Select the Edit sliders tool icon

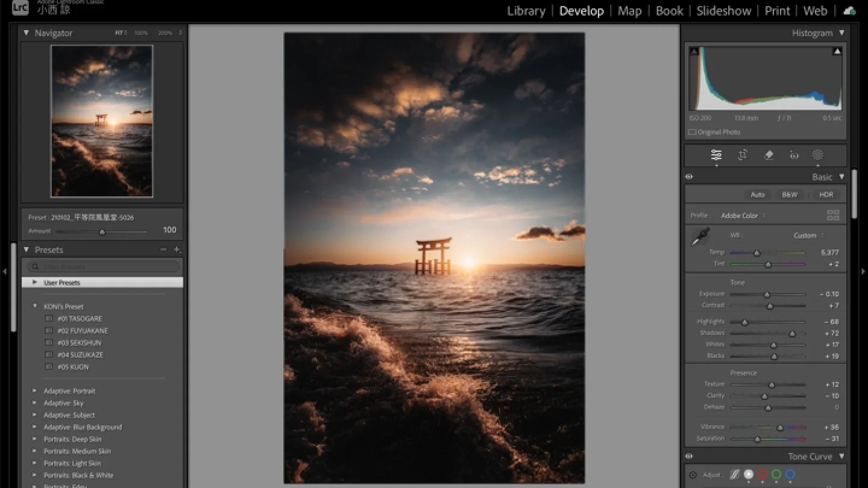tap(716, 155)
